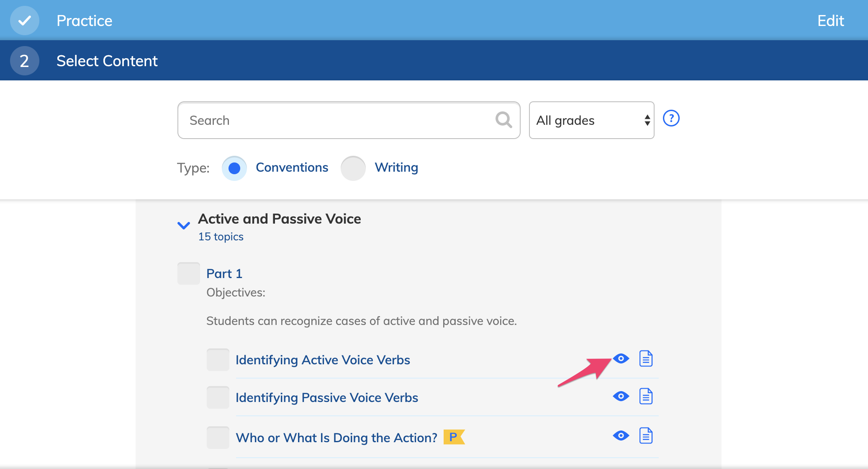The image size is (868, 469).
Task: Select the Conventions radio button
Action: point(234,168)
